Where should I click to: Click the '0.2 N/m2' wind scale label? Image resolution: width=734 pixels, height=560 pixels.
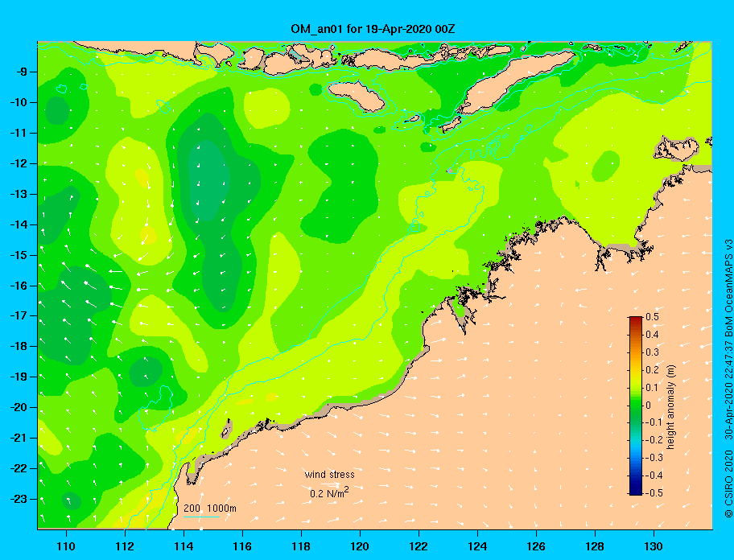(329, 492)
